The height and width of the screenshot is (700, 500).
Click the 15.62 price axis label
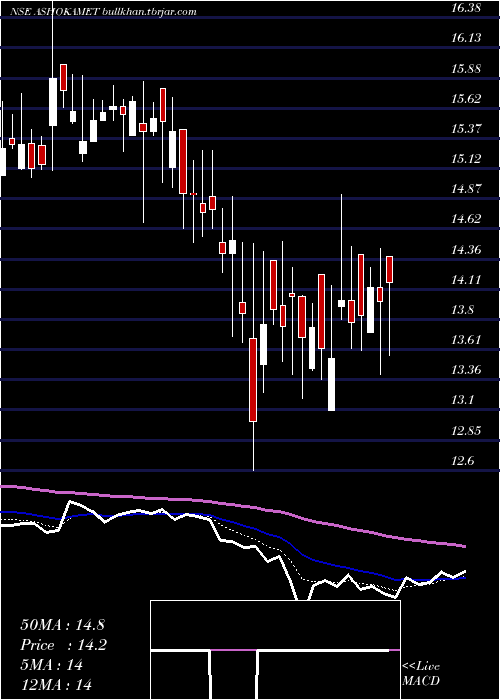click(466, 98)
